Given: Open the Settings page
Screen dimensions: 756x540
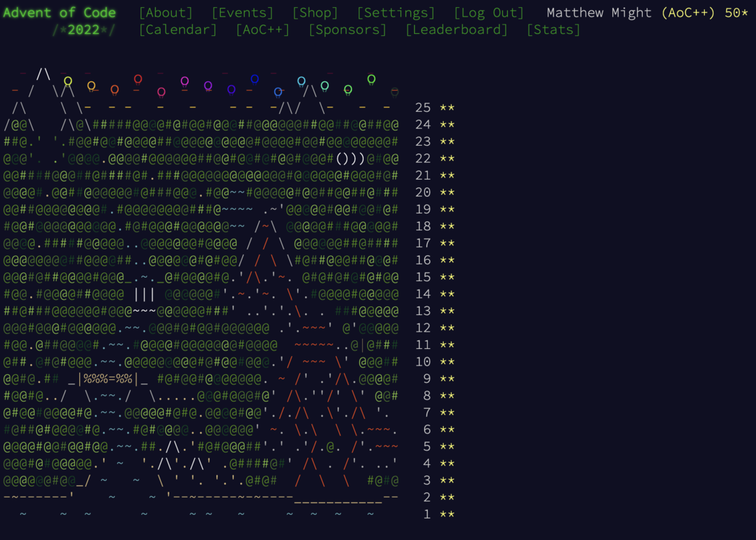Looking at the screenshot, I should [x=396, y=12].
